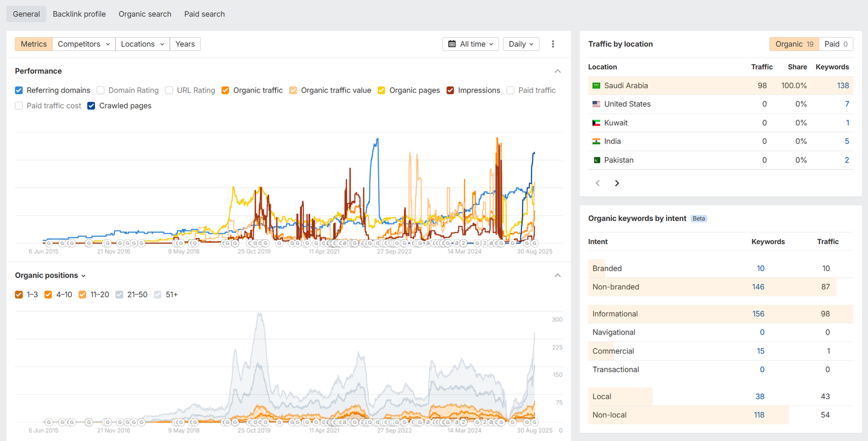Uncheck positions 1–3 checkbox

tap(19, 294)
